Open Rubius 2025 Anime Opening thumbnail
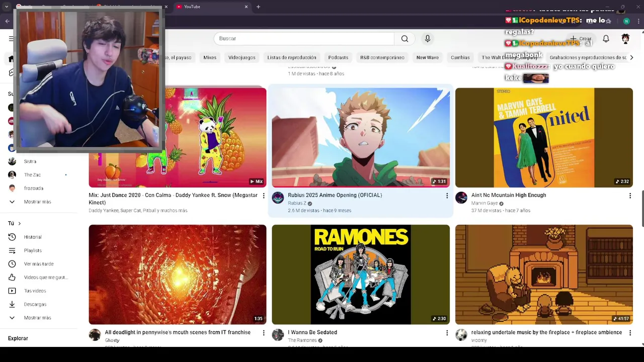 [361, 137]
